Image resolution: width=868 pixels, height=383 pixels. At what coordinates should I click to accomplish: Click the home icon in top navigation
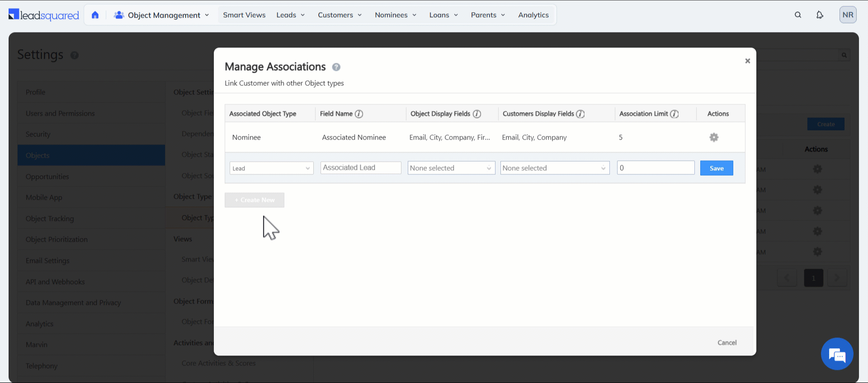[x=95, y=15]
